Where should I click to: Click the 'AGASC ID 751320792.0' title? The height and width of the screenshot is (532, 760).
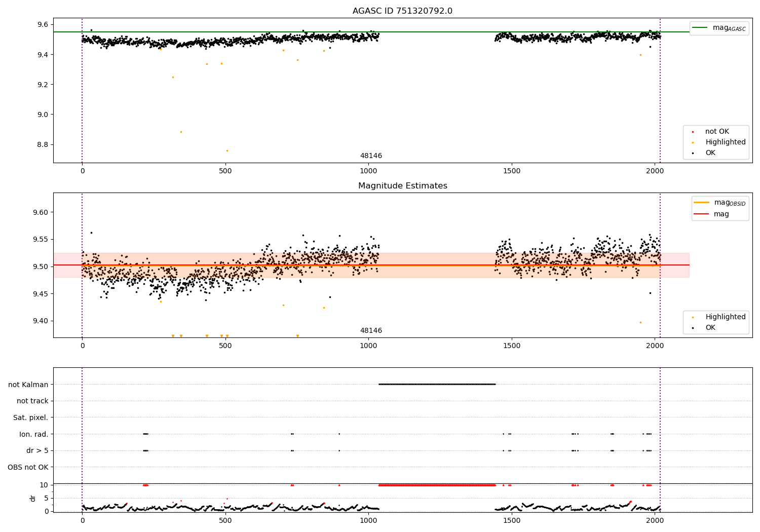pos(402,11)
